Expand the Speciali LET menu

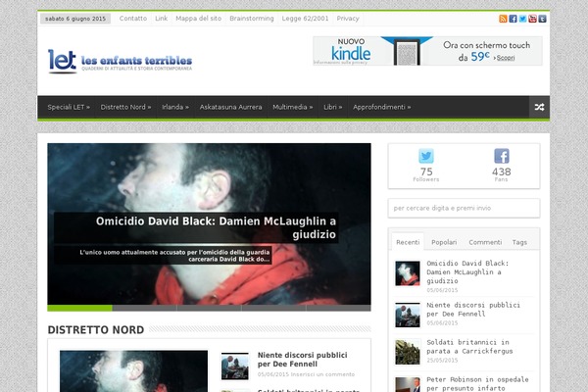(x=69, y=107)
